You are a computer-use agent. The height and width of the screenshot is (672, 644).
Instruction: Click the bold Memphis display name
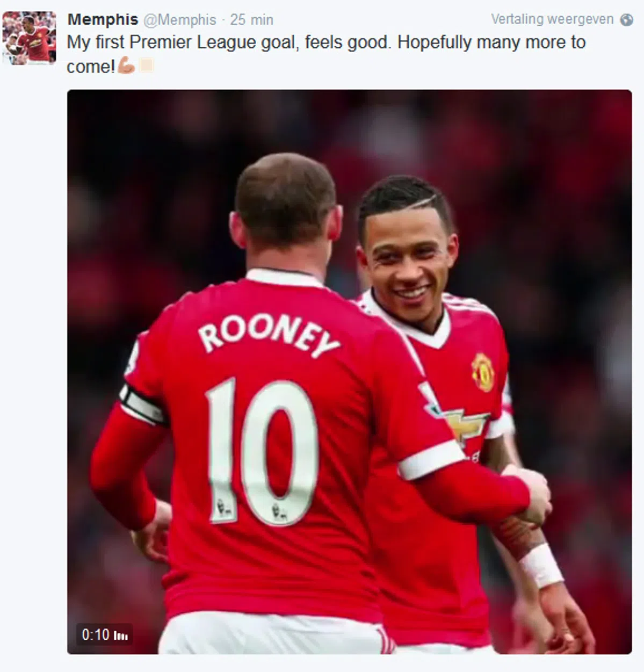pos(103,19)
